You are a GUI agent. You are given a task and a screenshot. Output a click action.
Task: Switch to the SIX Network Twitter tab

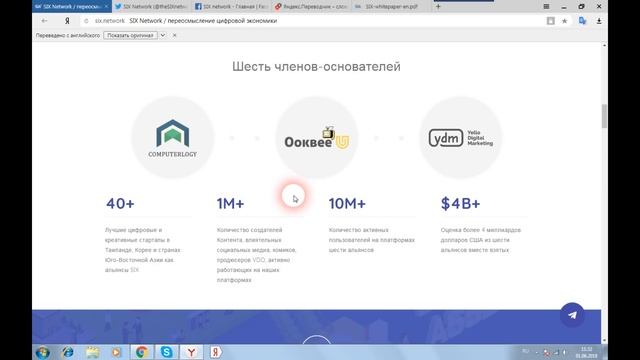(x=151, y=7)
